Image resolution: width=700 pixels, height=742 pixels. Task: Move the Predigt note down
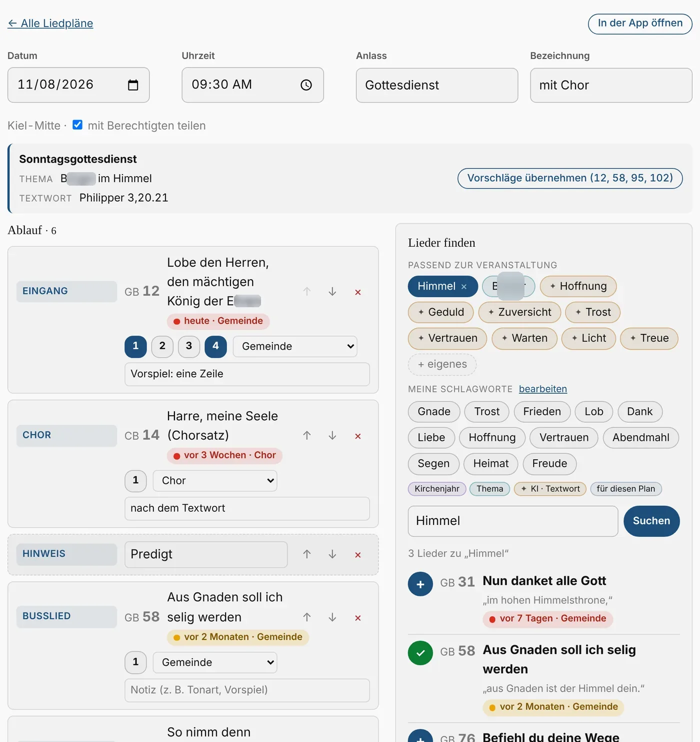(332, 554)
